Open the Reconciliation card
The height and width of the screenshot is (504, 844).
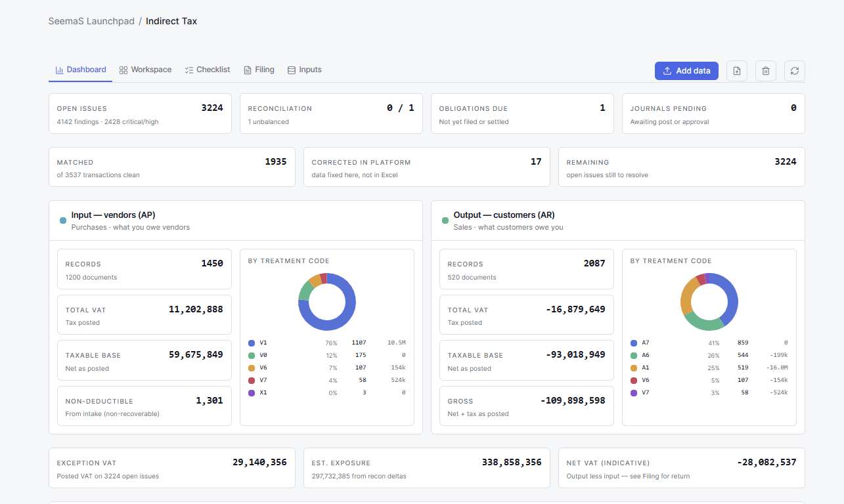point(331,114)
